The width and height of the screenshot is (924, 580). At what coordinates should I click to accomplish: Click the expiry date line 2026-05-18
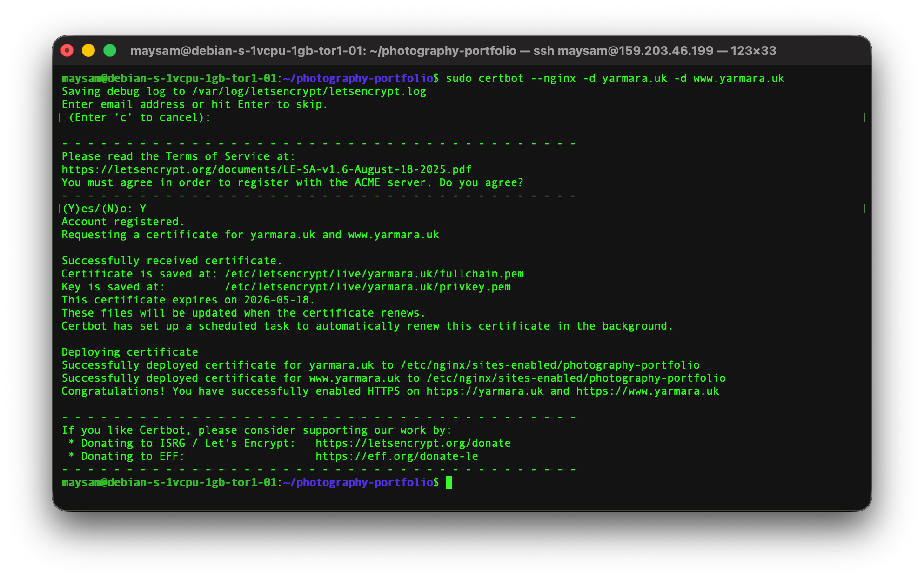tap(188, 300)
